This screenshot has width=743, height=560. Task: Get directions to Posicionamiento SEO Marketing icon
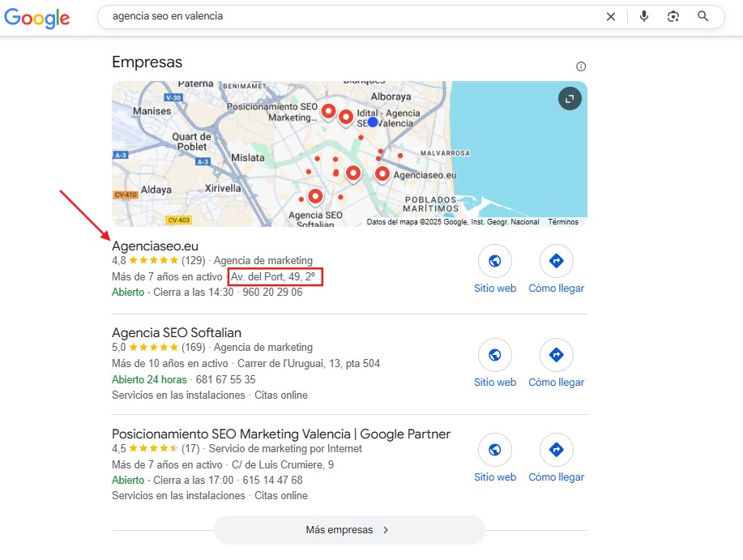tap(557, 449)
